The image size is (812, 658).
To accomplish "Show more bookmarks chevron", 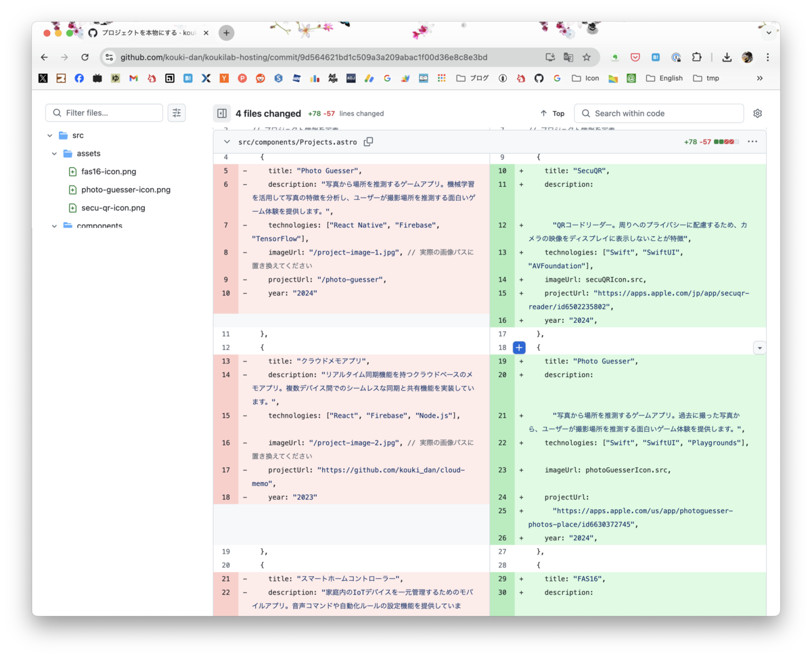I will (x=759, y=79).
